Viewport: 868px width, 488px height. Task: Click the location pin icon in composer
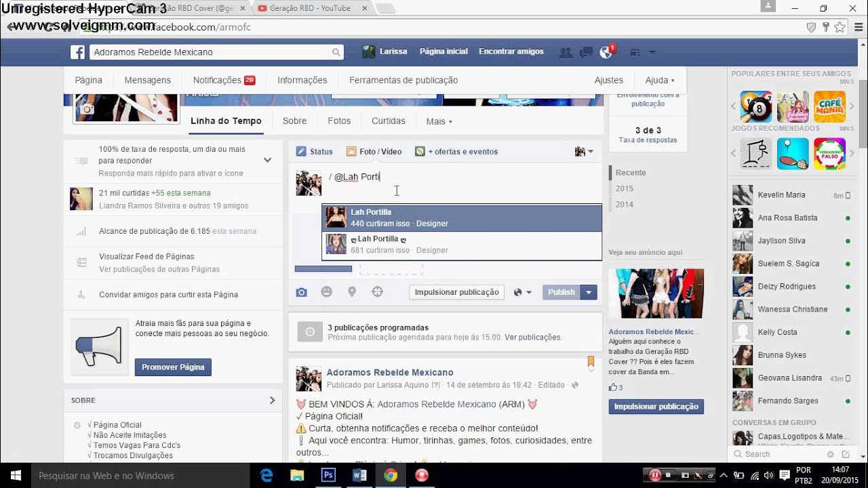pyautogui.click(x=352, y=292)
